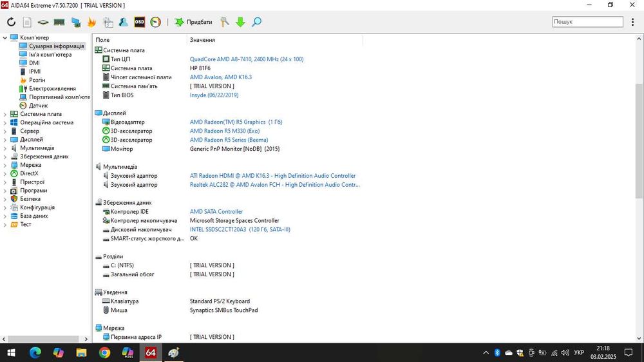This screenshot has width=644, height=362.
Task: Click the tree pane horizontal scrollbar
Action: (43, 339)
